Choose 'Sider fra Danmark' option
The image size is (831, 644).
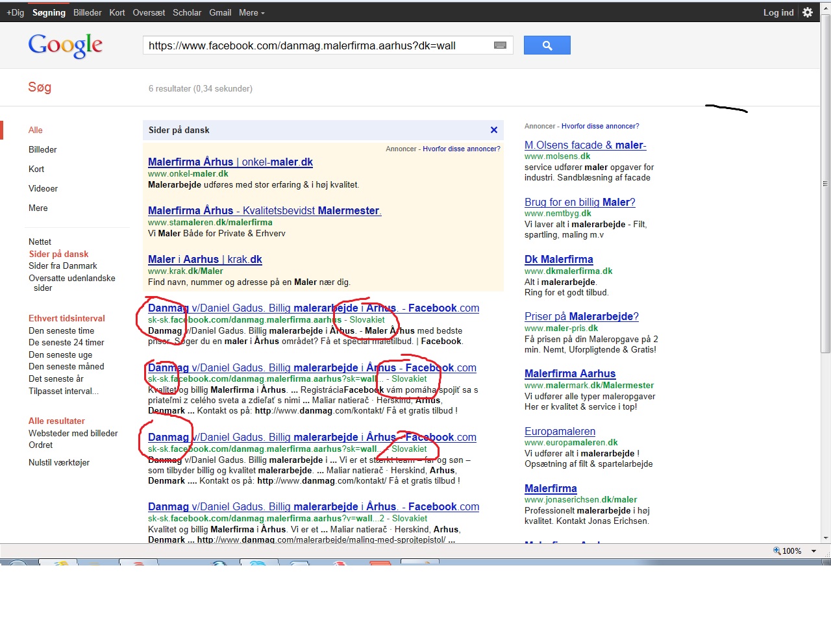(63, 266)
